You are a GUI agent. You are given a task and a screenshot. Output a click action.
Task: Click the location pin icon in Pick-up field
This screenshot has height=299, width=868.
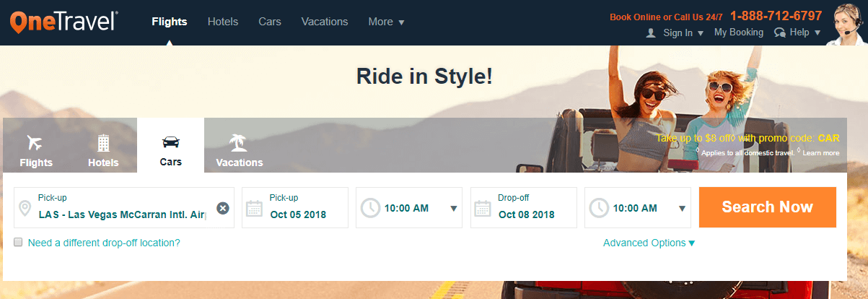click(x=25, y=209)
